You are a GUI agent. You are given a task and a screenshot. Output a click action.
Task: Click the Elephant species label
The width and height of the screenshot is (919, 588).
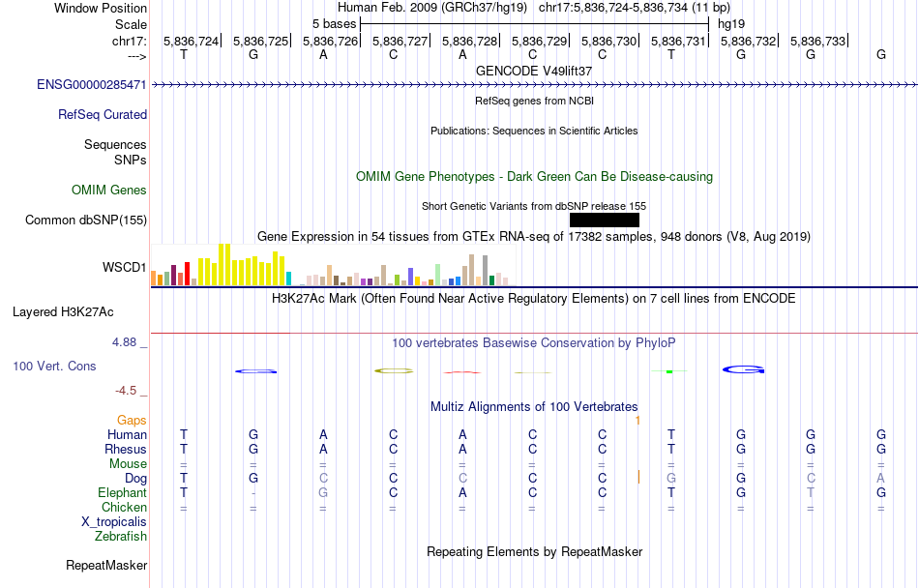point(123,492)
